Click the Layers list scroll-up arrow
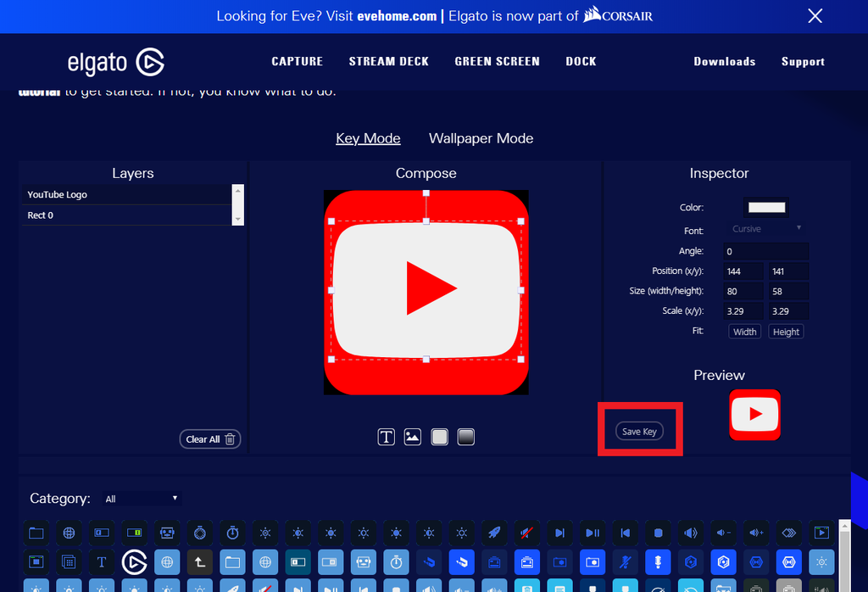This screenshot has height=592, width=868. [238, 191]
